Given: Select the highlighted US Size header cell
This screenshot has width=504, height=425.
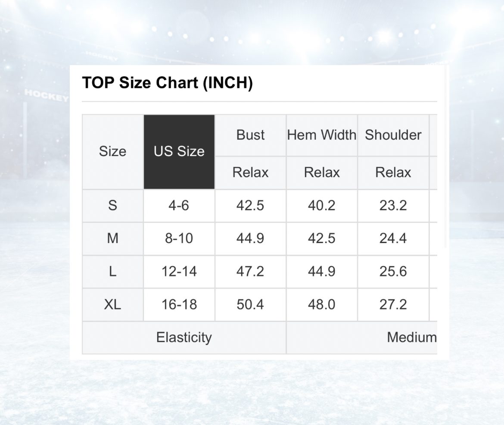Looking at the screenshot, I should pyautogui.click(x=179, y=152).
